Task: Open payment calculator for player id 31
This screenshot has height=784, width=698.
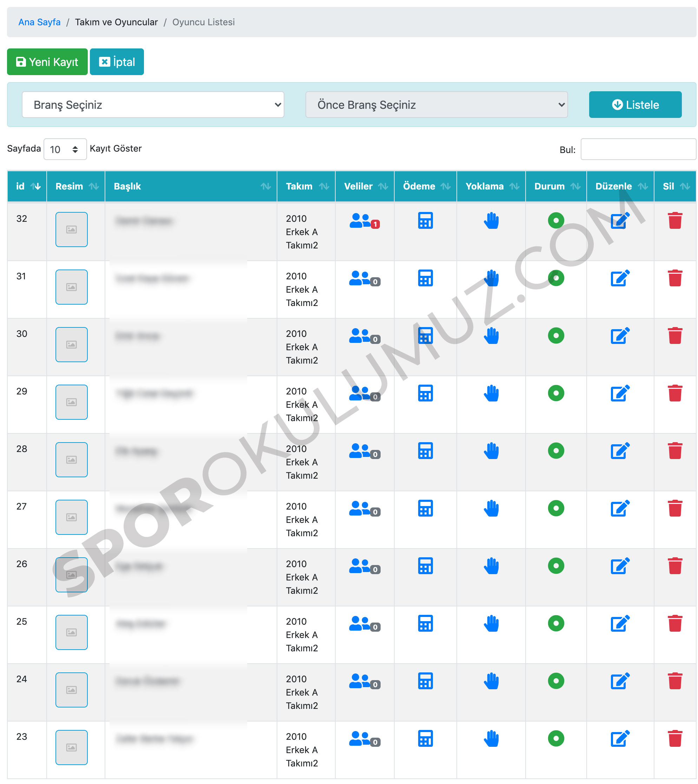Action: [425, 278]
